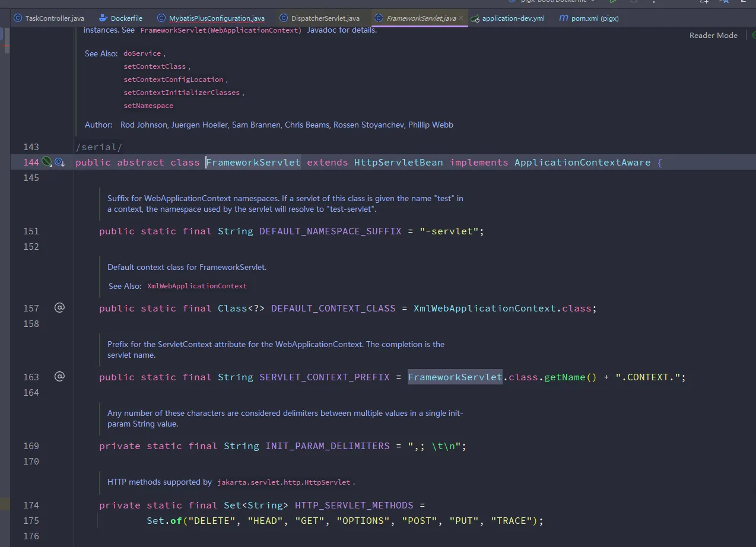Viewport: 756px width, 547px height.
Task: Click the HttpServletBean class name in code
Action: [x=398, y=162]
